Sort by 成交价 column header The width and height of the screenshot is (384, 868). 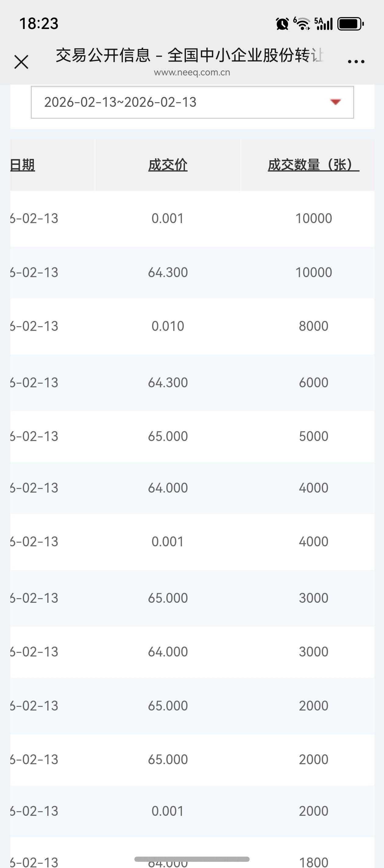click(x=168, y=165)
